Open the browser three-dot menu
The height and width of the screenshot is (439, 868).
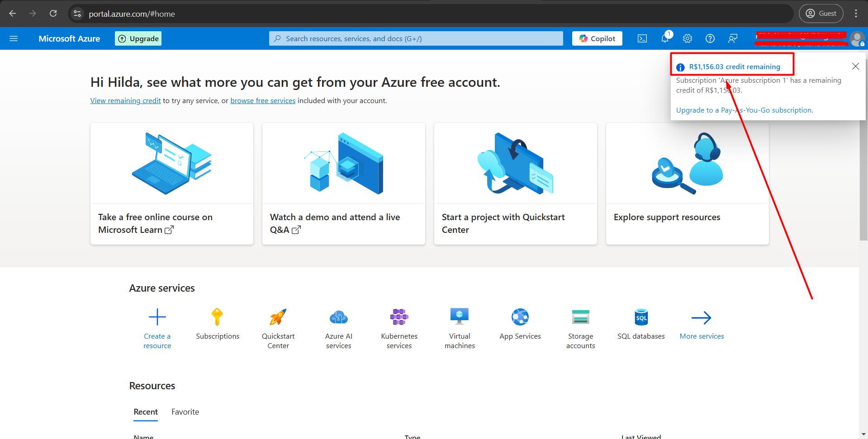[x=856, y=14]
